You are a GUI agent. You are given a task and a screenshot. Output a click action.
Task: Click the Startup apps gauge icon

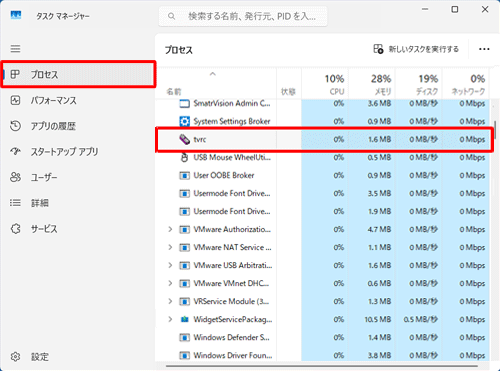click(15, 152)
